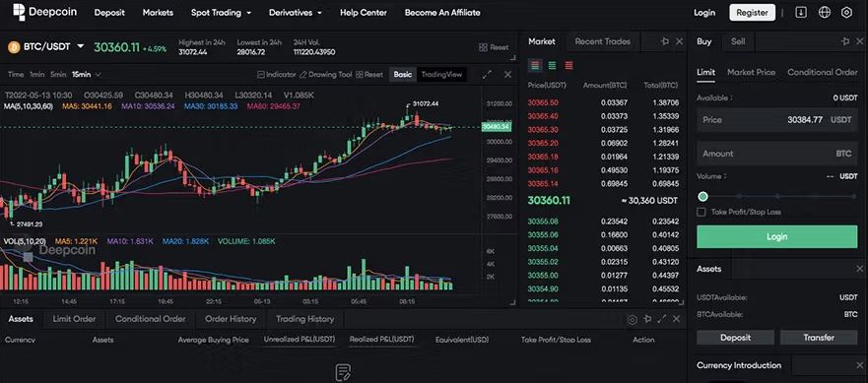Screen dimensions: 868x383
Task: Click the Register button
Action: click(x=753, y=12)
